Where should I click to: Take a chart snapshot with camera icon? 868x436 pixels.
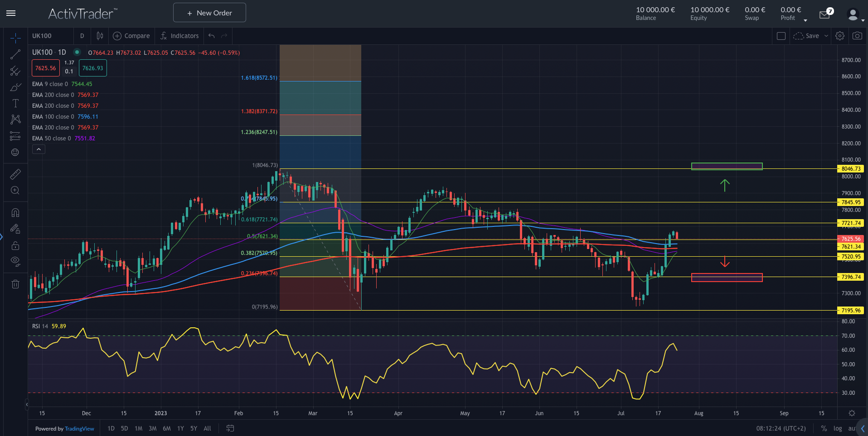coord(857,36)
